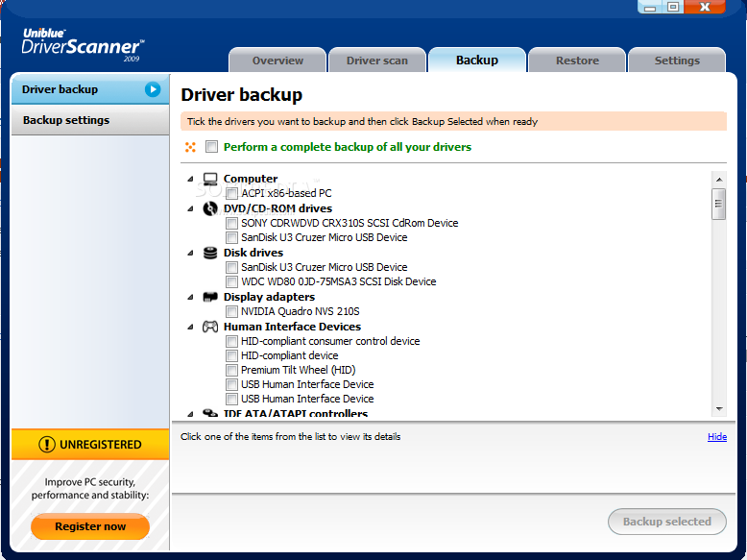747x560 pixels.
Task: Maximize the DriverScanner window
Action: point(673,7)
